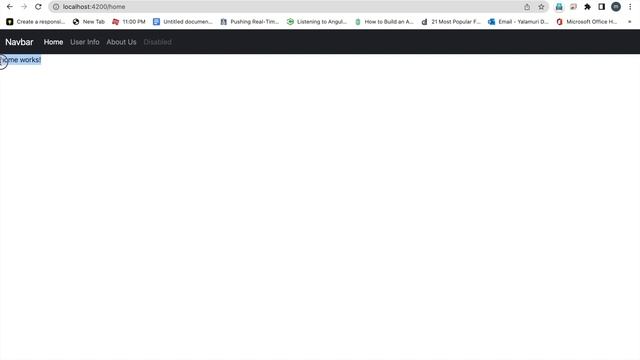Open the teal extension icon

(559, 7)
